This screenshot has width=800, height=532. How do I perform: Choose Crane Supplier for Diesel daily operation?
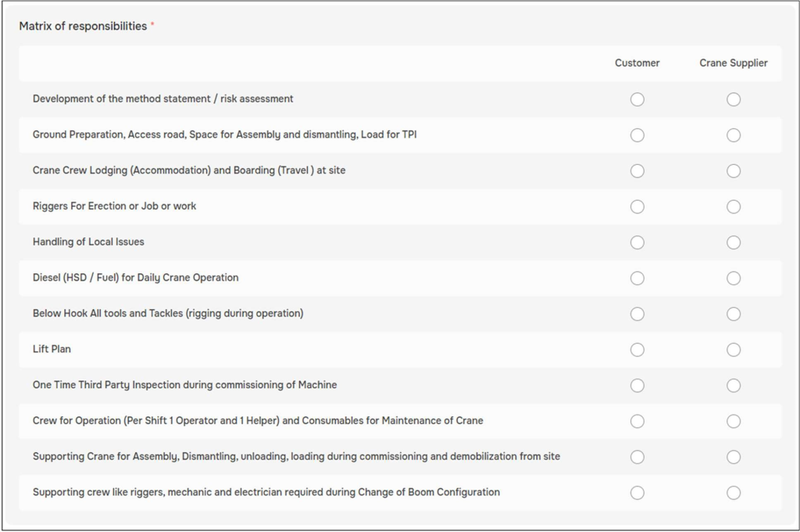click(x=734, y=278)
